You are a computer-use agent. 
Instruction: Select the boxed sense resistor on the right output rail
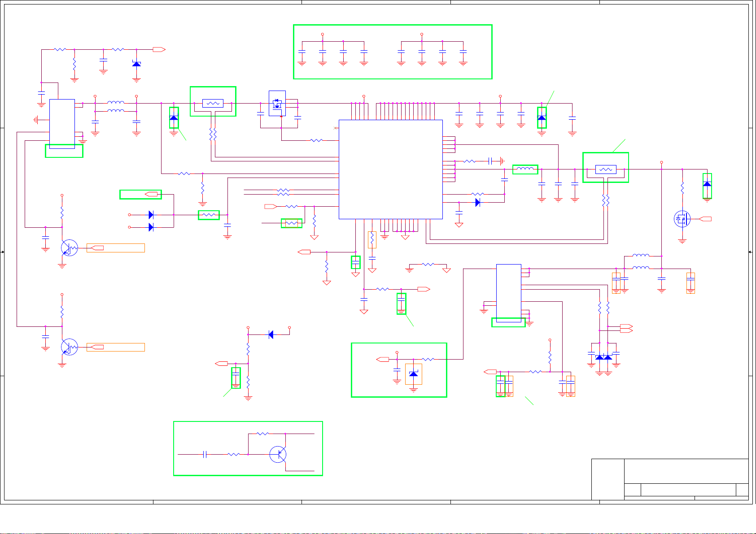coord(606,169)
